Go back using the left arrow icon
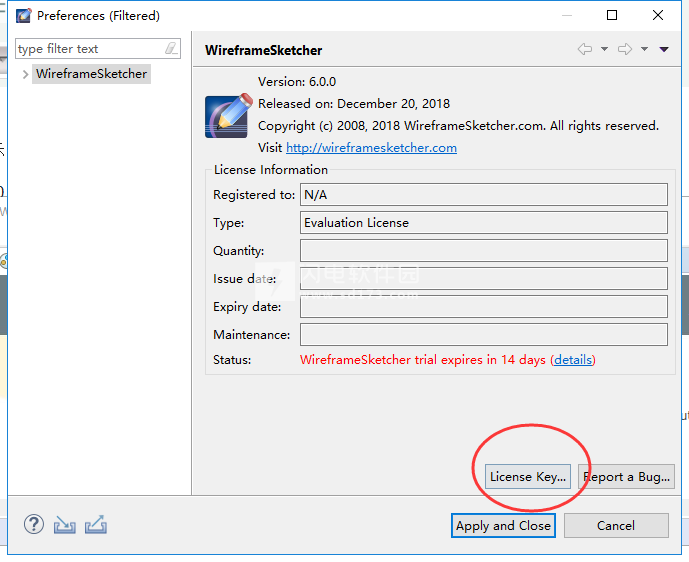Screen dimensions: 689x562 (x=585, y=49)
